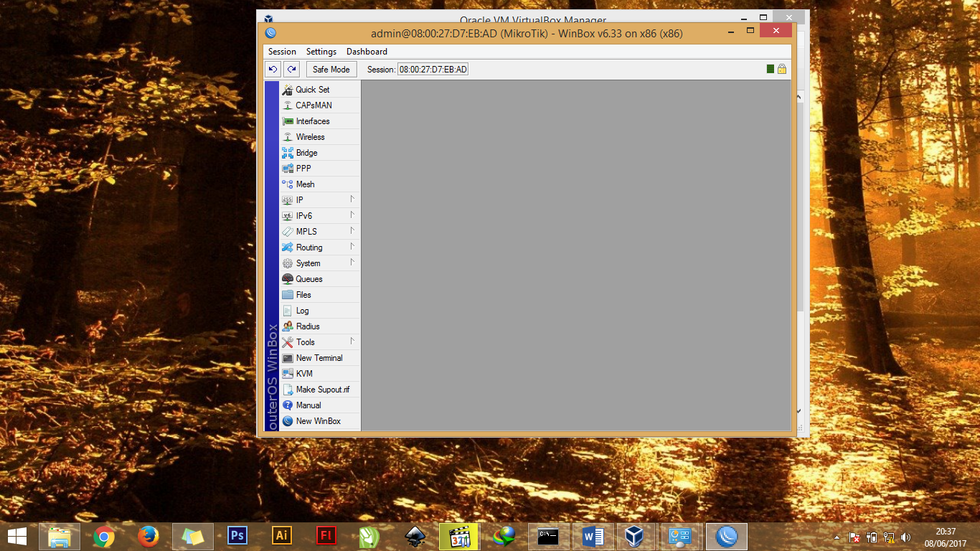
Task: Open Quick Set from the sidebar
Action: [x=319, y=90]
